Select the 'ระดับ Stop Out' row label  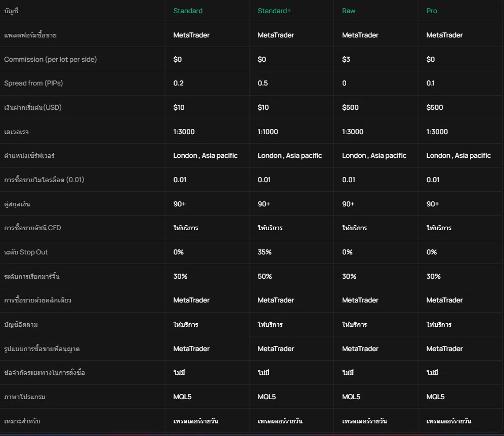tap(26, 252)
